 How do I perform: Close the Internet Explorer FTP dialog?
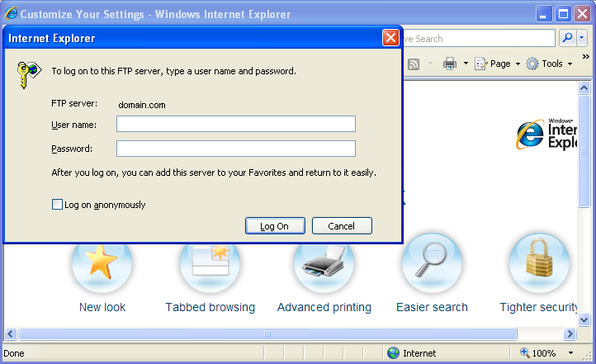point(390,38)
